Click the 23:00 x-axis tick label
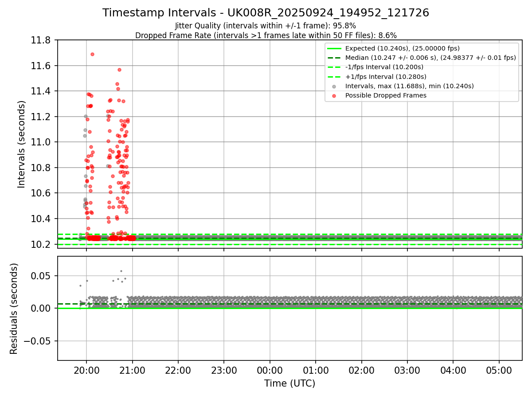 click(224, 370)
